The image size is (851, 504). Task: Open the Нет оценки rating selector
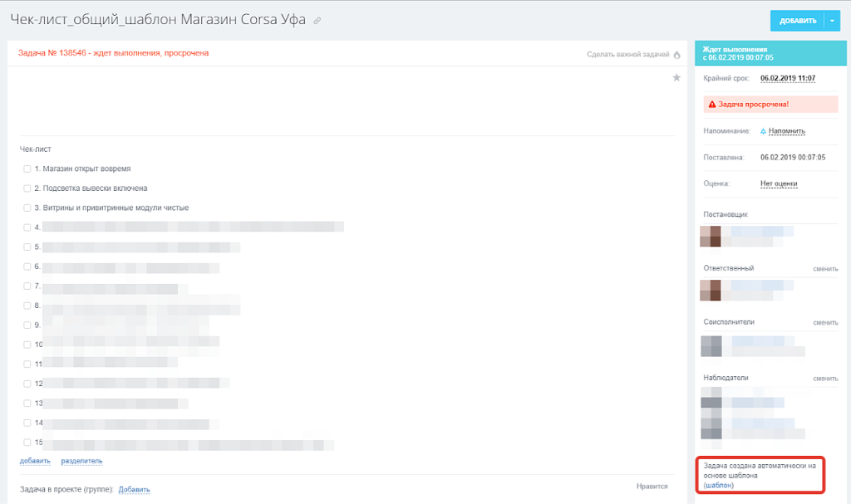(779, 183)
